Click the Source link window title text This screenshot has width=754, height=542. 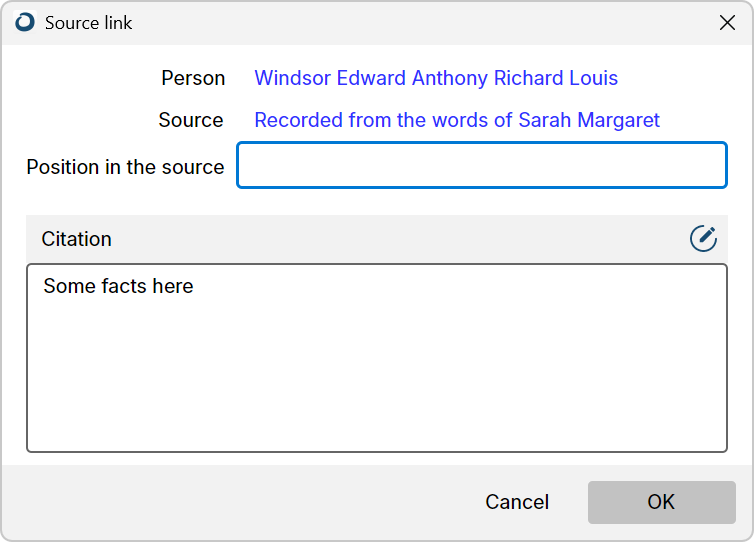pos(88,23)
